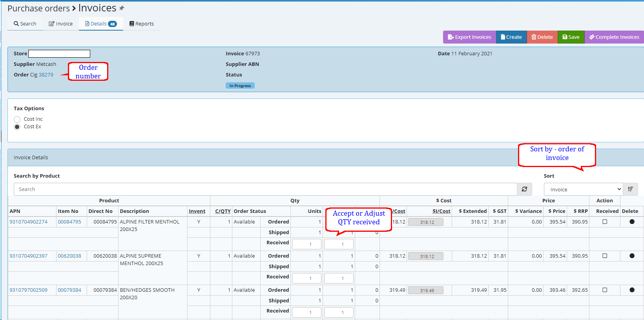Click the date 11 February 2021
The height and width of the screenshot is (320, 644).
(x=472, y=53)
